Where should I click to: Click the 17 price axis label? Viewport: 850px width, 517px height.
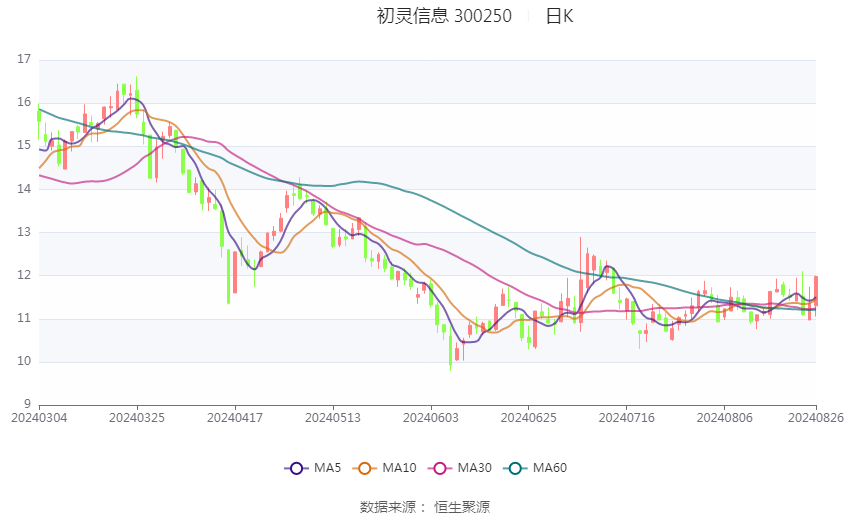pos(24,59)
